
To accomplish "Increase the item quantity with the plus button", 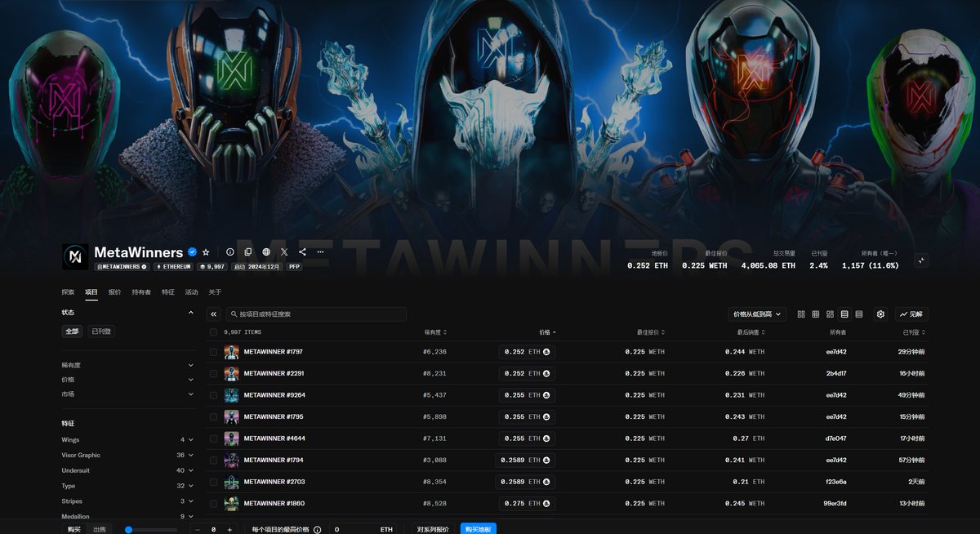I will point(229,529).
